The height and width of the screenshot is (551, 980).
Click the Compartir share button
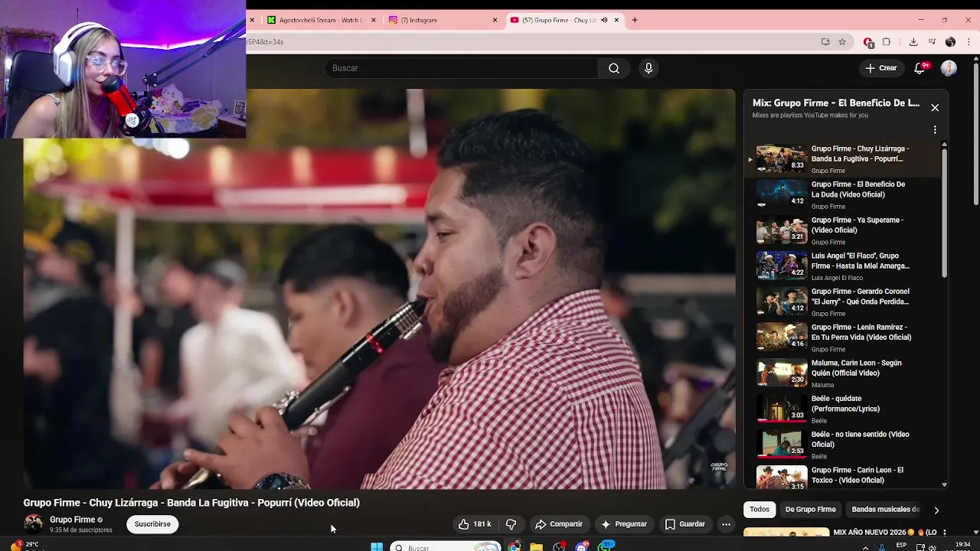click(559, 524)
